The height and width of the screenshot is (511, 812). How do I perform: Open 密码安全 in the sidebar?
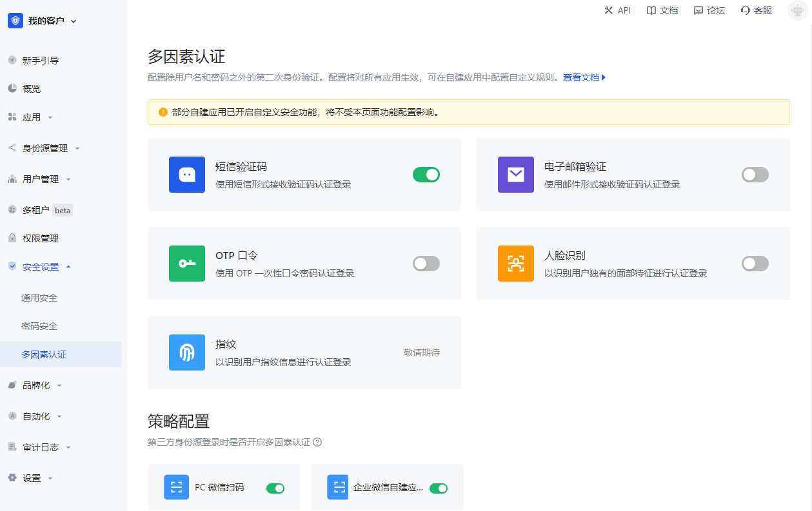point(39,326)
